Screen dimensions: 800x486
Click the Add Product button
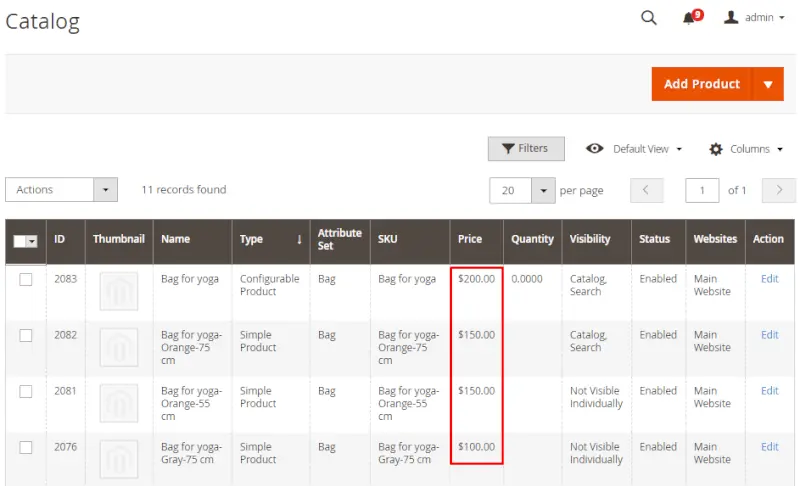702,84
